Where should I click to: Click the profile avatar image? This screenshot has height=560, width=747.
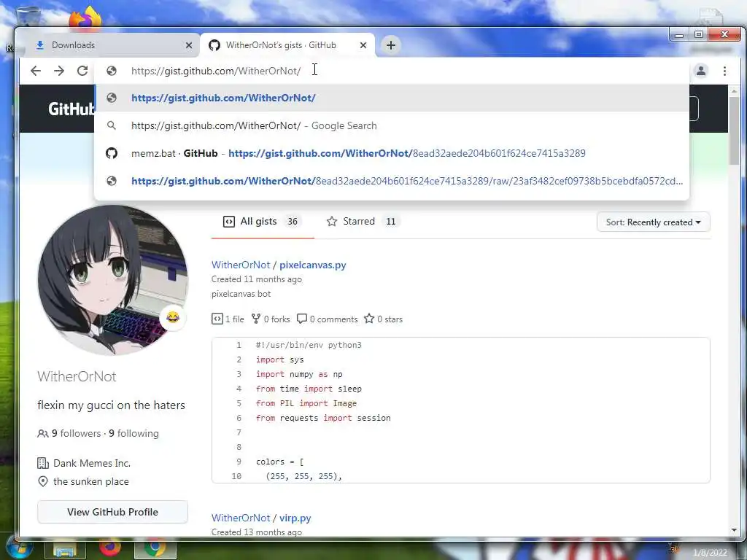coord(113,280)
